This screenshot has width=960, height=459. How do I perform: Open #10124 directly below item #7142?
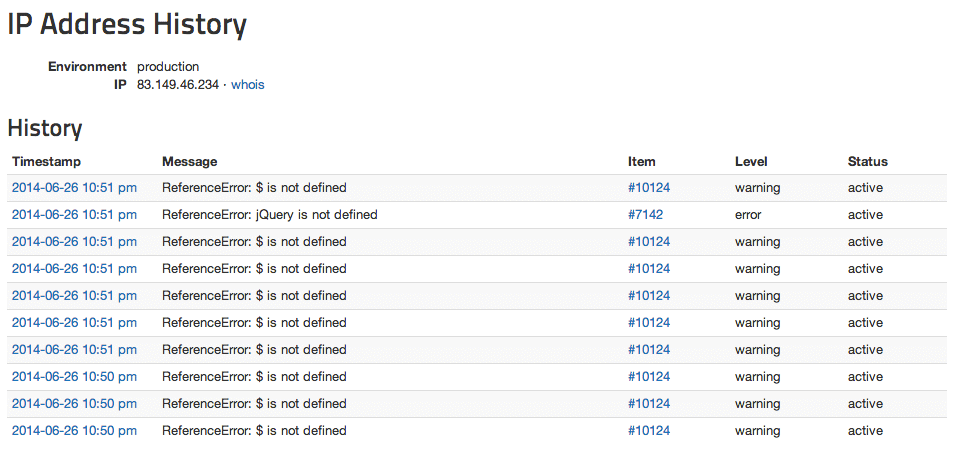point(649,241)
